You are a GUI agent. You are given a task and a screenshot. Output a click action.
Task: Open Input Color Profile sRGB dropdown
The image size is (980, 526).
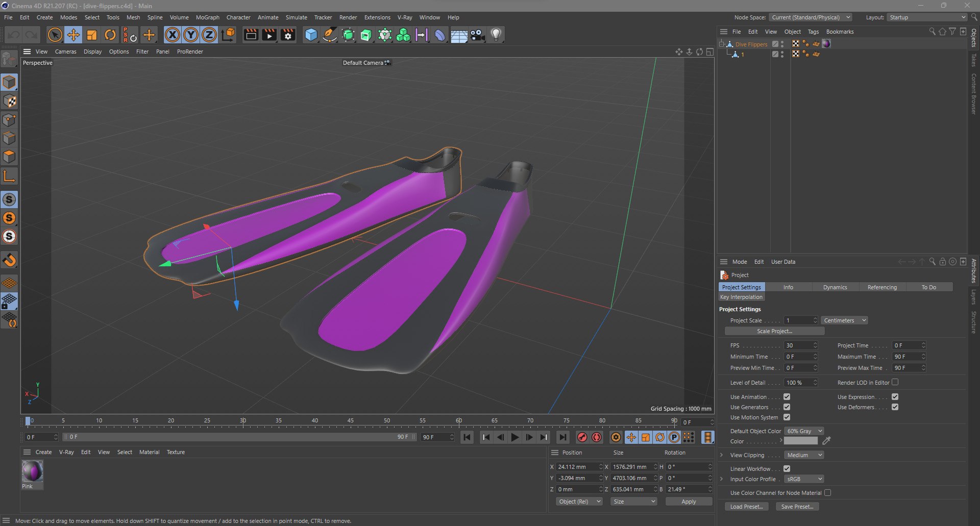pyautogui.click(x=804, y=479)
